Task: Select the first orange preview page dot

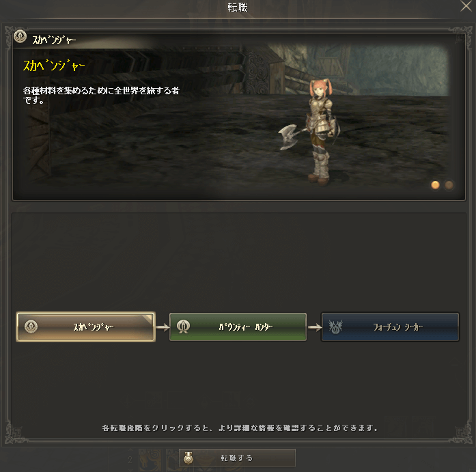Action: [435, 185]
